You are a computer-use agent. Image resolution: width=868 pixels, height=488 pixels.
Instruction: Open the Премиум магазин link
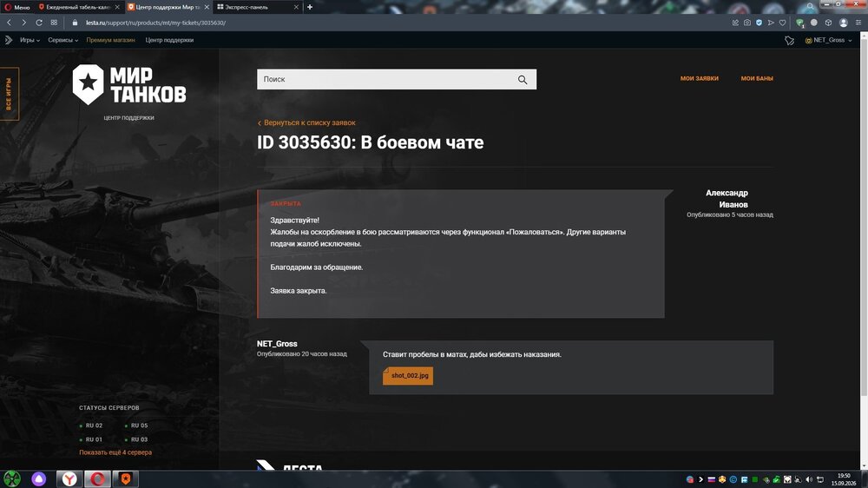111,40
